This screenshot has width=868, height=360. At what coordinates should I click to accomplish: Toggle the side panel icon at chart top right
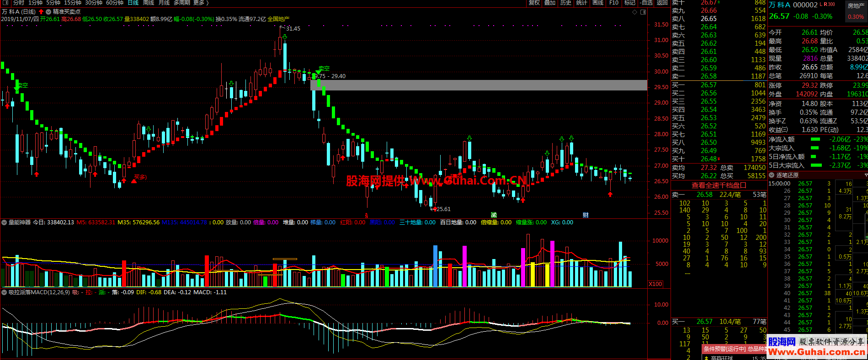[643, 12]
